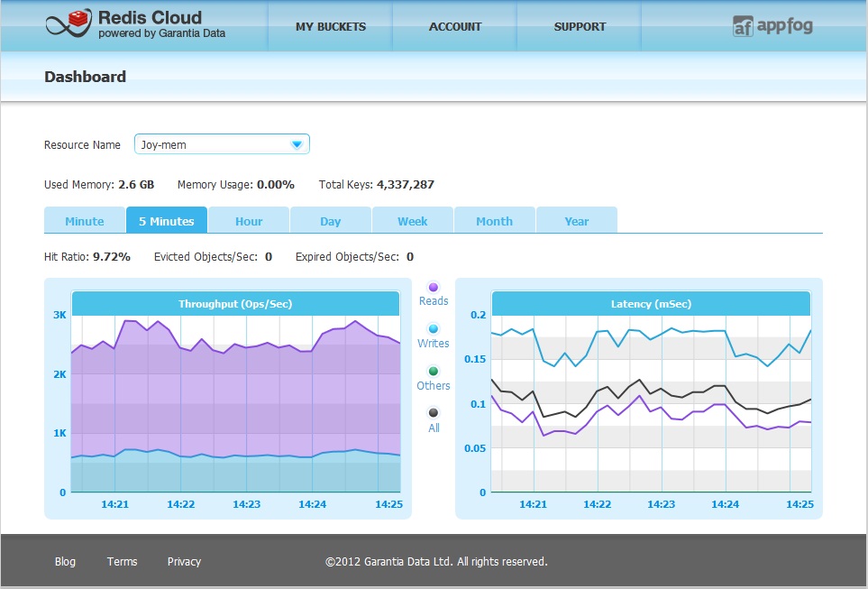Click the Hit Ratio 9.72% value
This screenshot has height=589, width=868.
[x=111, y=256]
